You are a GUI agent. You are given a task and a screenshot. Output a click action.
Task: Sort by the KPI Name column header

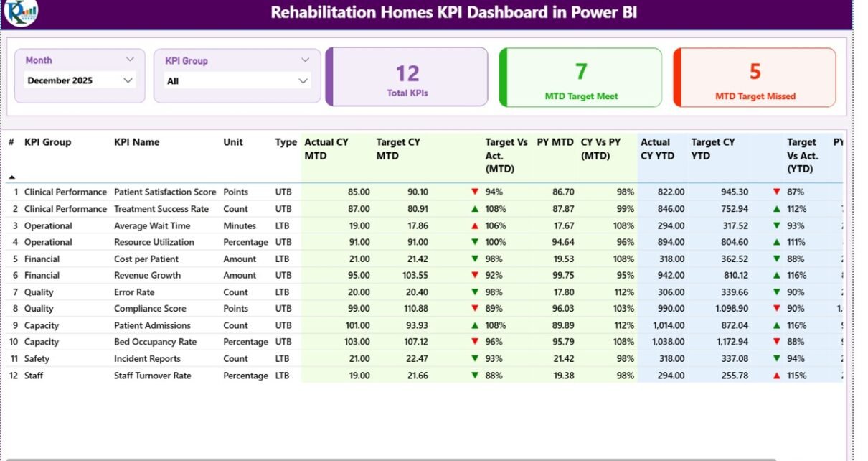click(136, 142)
